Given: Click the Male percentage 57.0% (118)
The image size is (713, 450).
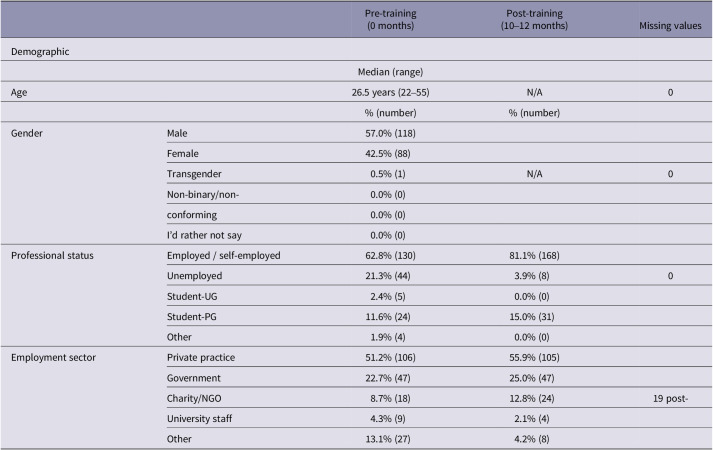Looking at the screenshot, I should 390,133.
